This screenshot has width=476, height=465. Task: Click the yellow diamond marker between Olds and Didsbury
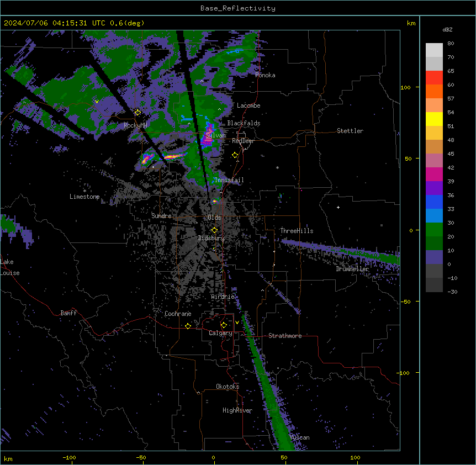click(x=214, y=230)
